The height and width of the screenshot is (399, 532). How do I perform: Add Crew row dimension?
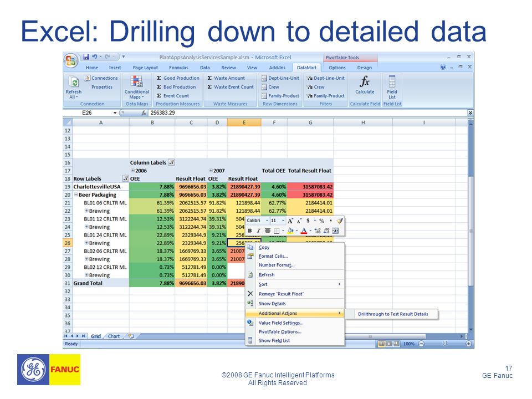click(270, 87)
